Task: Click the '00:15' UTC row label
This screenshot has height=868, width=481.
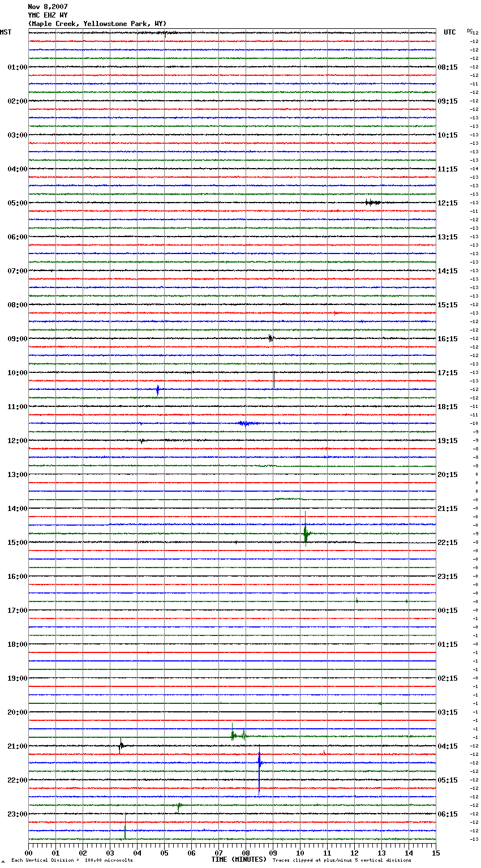Action: click(448, 611)
